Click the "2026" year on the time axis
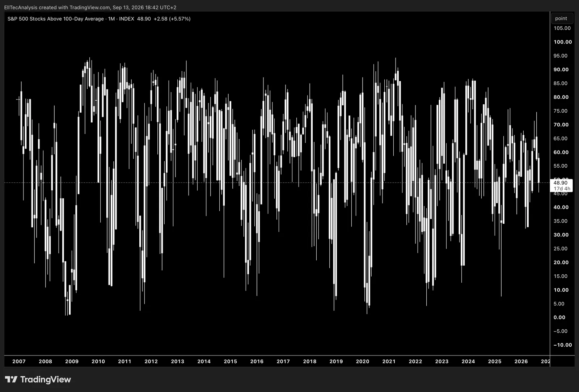579x392 pixels. (x=521, y=361)
